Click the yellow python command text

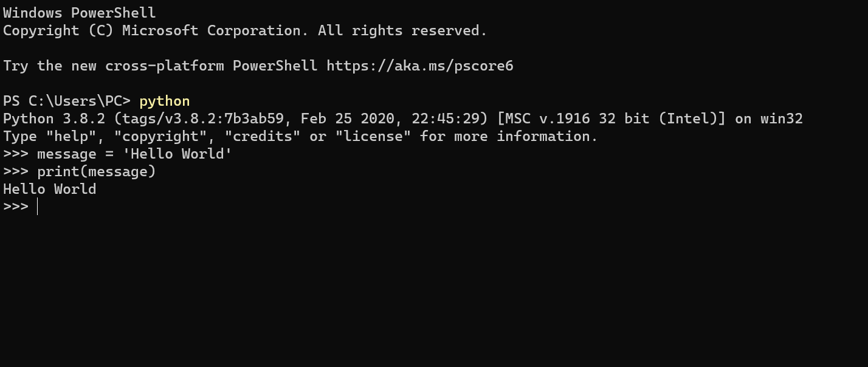click(165, 101)
